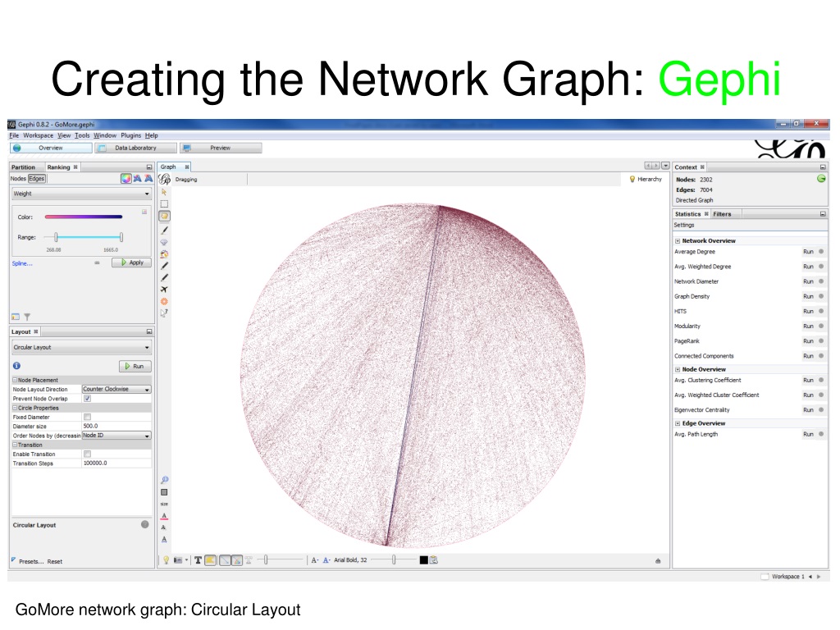The image size is (840, 630).
Task: Open the Workspace menu
Action: [38, 135]
